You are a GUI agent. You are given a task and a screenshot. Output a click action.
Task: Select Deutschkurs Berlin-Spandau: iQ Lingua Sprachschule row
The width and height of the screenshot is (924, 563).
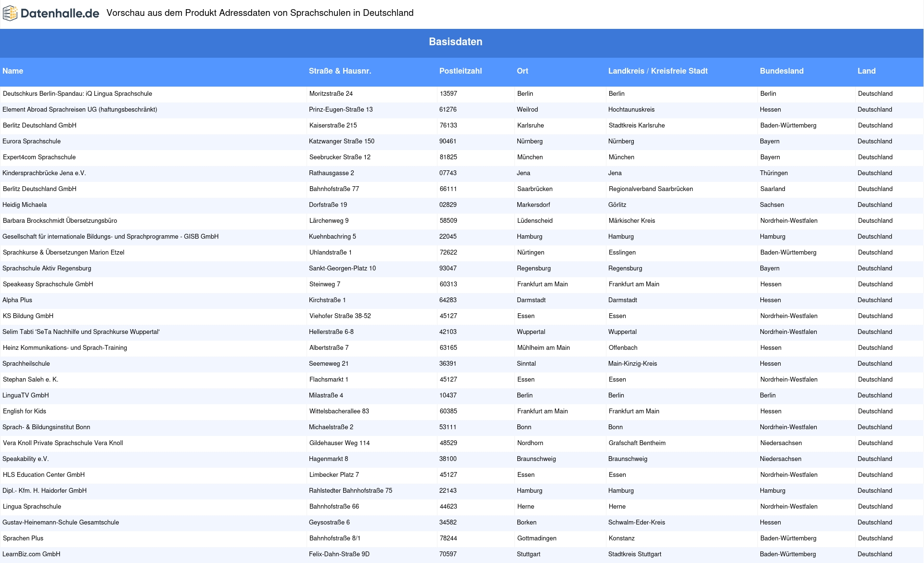point(462,94)
